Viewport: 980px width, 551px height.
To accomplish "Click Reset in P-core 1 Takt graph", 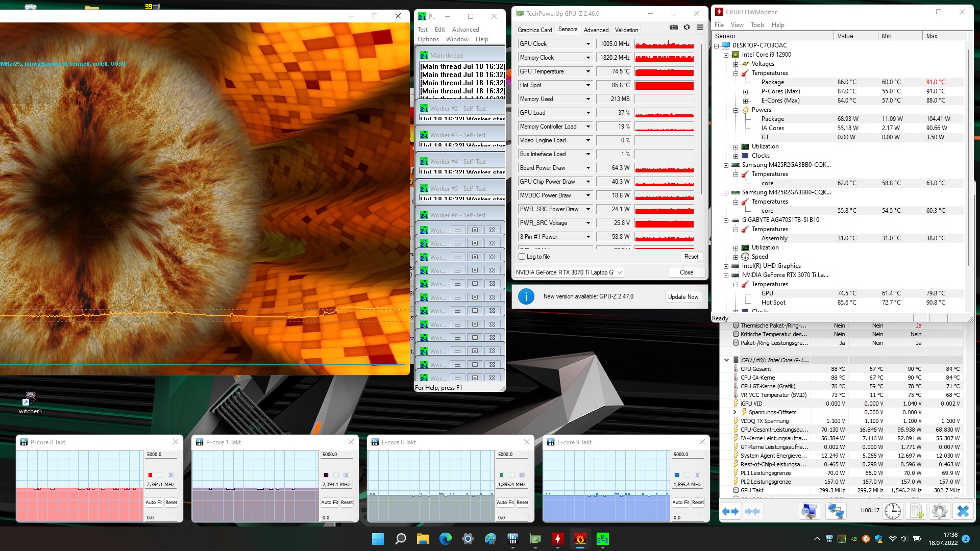I will click(347, 503).
